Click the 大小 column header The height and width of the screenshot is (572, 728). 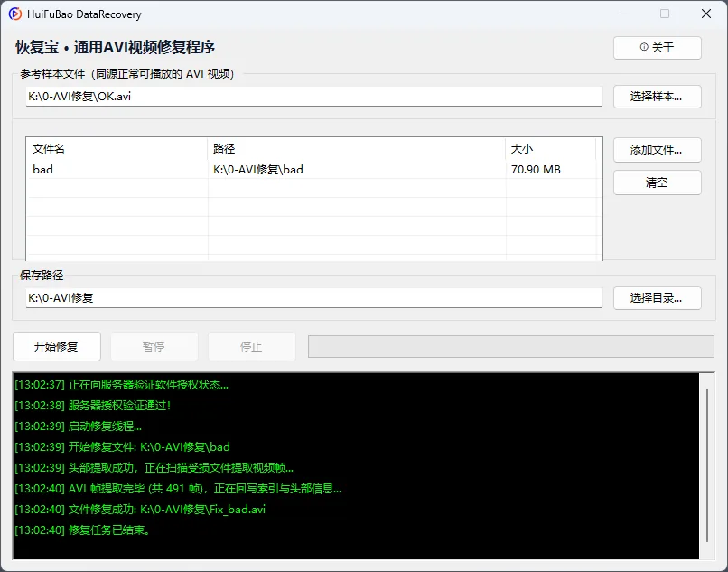[551, 149]
